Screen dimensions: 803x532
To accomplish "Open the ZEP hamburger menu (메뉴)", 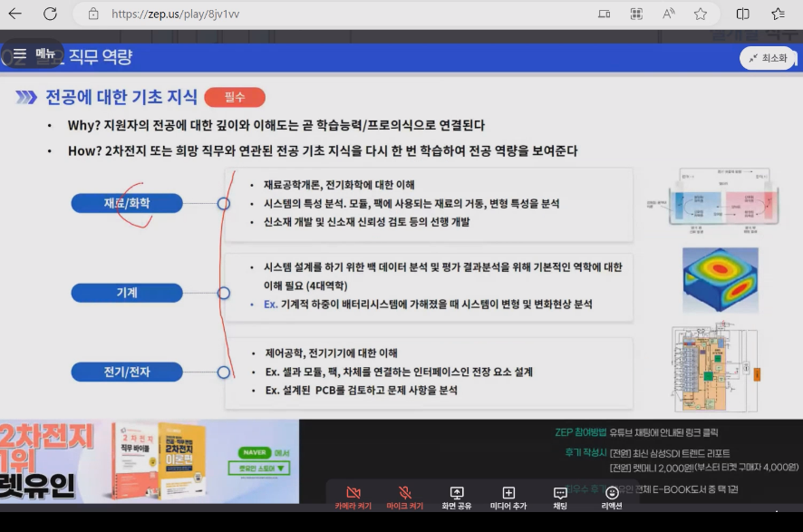I will tap(34, 54).
